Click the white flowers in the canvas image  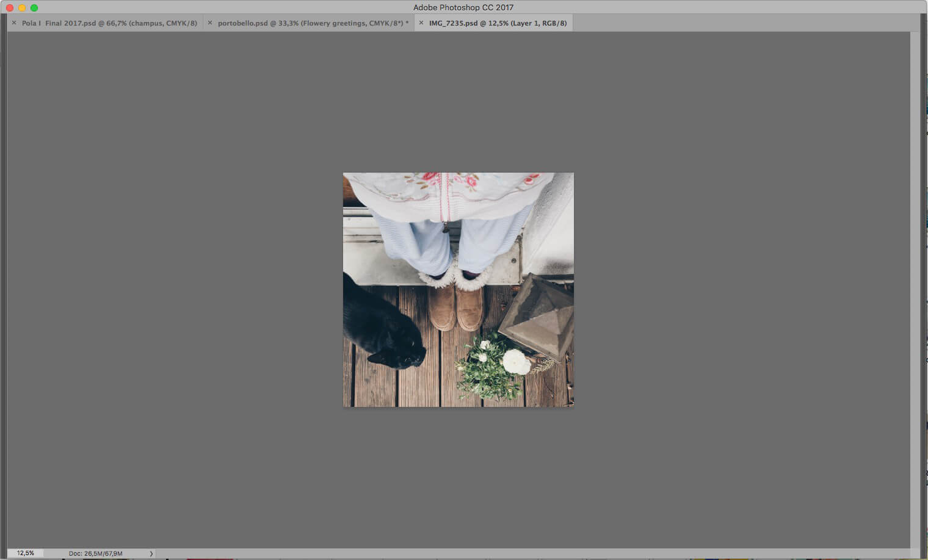(x=515, y=361)
